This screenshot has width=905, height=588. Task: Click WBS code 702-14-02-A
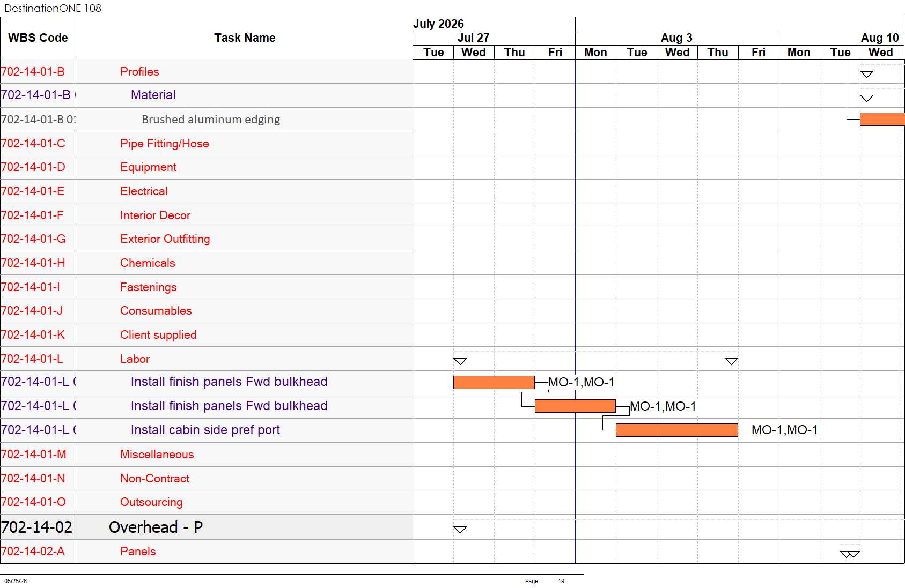coord(33,552)
